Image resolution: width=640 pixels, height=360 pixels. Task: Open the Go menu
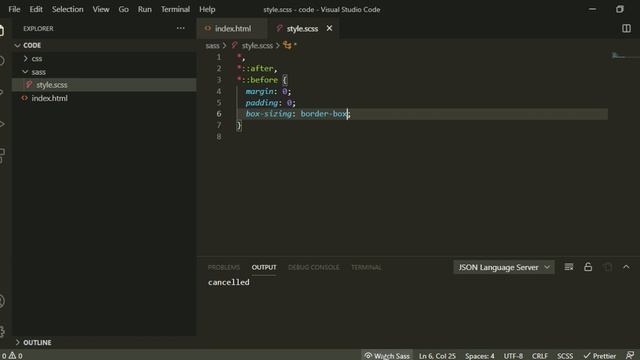coord(123,9)
